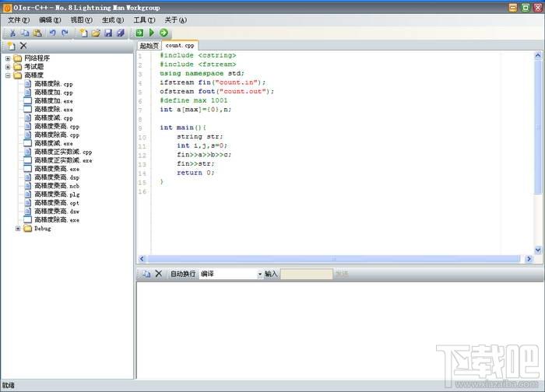This screenshot has height=392, width=545.
Task: Select file 高精度加.exe in tree
Action: point(54,100)
